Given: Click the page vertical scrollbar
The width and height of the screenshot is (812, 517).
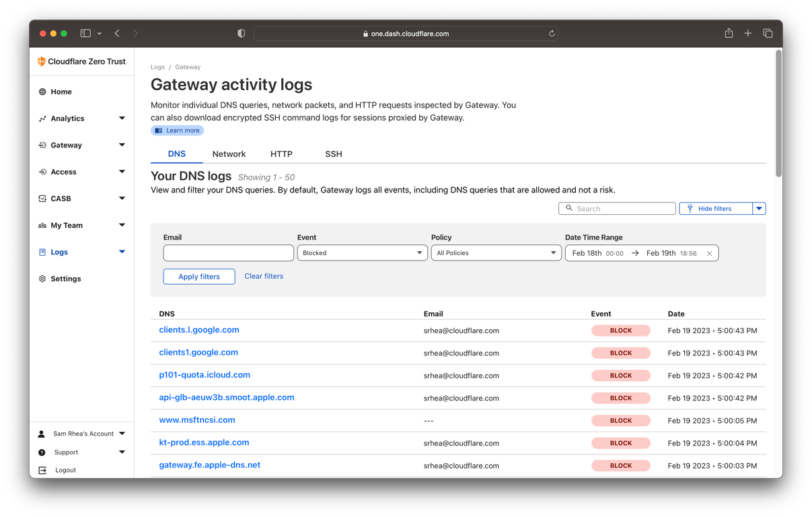Looking at the screenshot, I should [x=778, y=114].
